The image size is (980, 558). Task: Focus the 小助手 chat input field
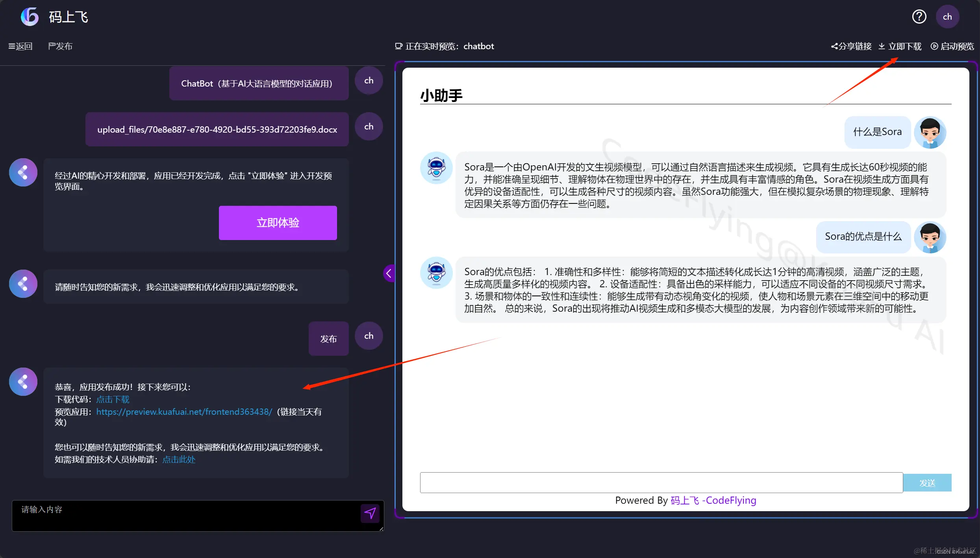(661, 482)
